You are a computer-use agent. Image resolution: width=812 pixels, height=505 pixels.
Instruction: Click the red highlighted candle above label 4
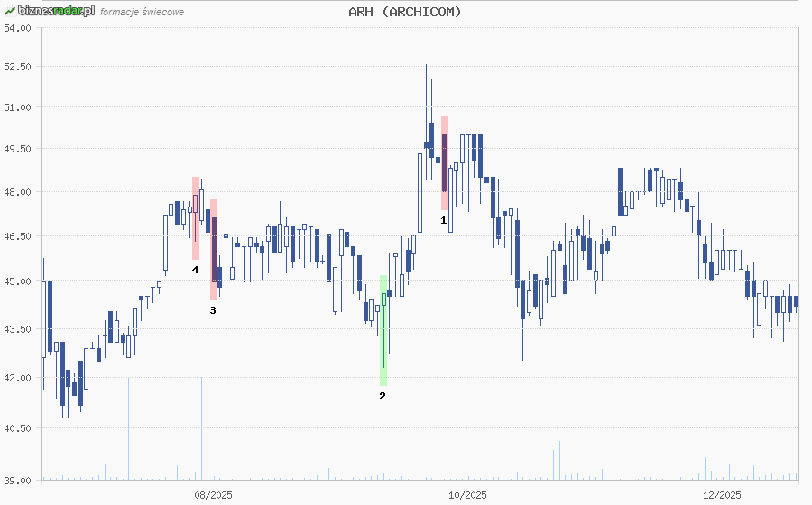196,217
